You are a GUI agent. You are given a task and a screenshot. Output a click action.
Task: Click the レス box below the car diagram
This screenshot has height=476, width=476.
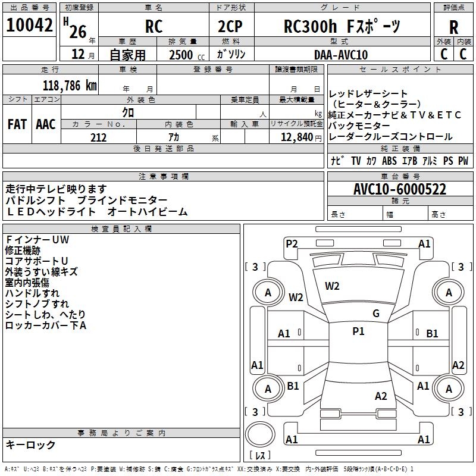(260, 456)
